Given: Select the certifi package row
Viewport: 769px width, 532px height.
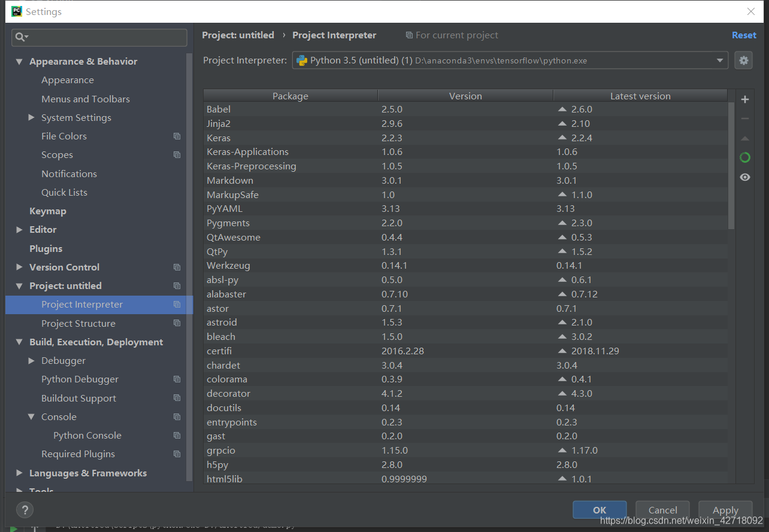Looking at the screenshot, I should tap(465, 351).
